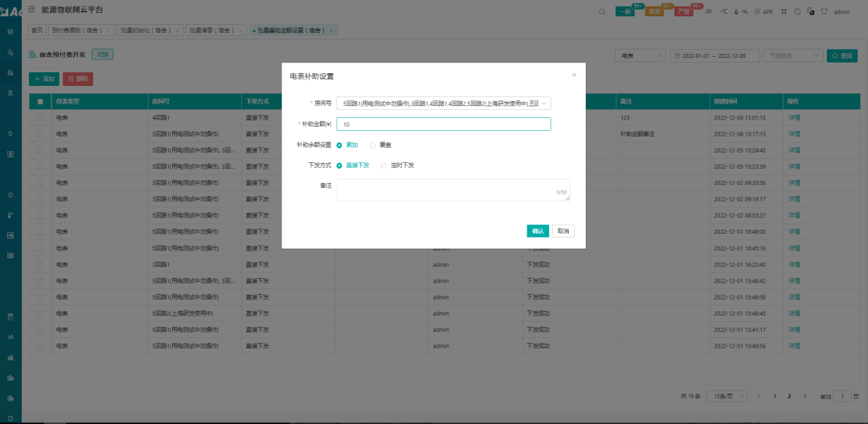Click the language translate icon
Viewport: 868px width, 424px height.
(x=810, y=11)
